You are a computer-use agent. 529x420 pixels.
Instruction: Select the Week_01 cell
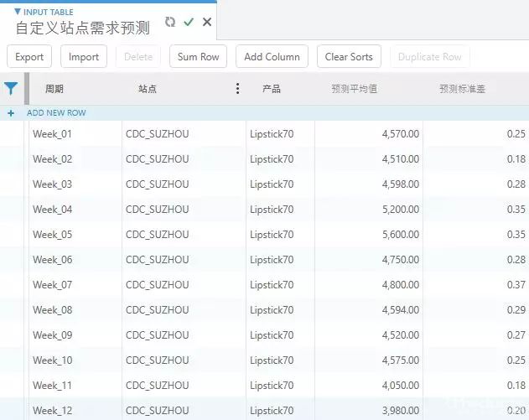(53, 134)
